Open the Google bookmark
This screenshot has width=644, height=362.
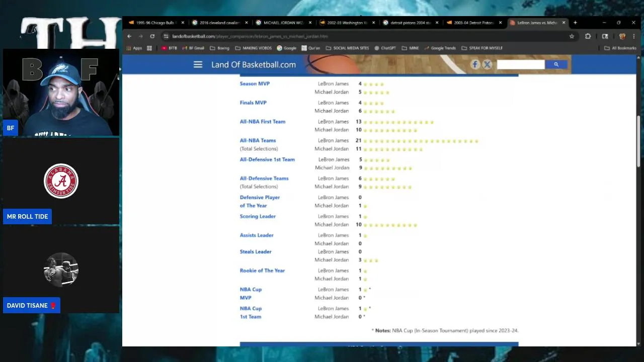pos(286,48)
